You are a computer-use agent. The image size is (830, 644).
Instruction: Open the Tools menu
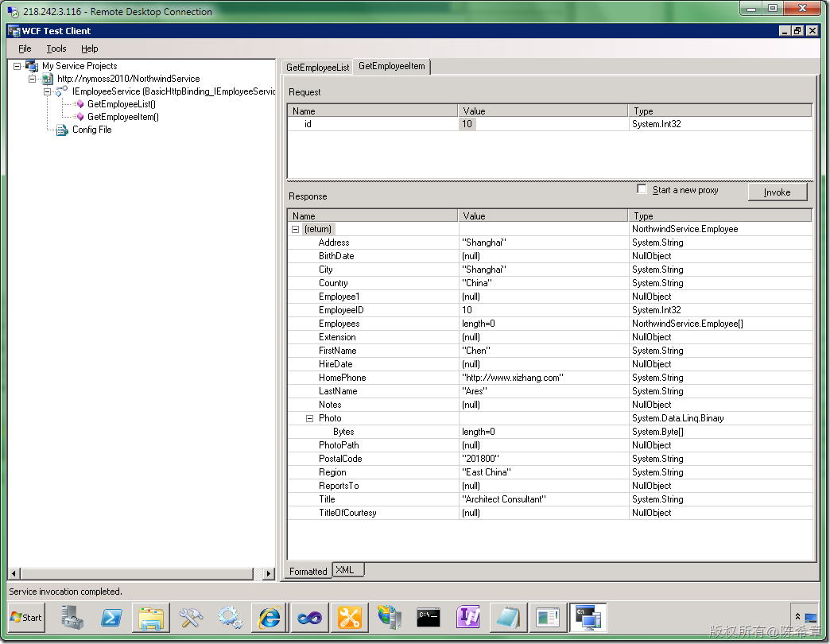[56, 48]
